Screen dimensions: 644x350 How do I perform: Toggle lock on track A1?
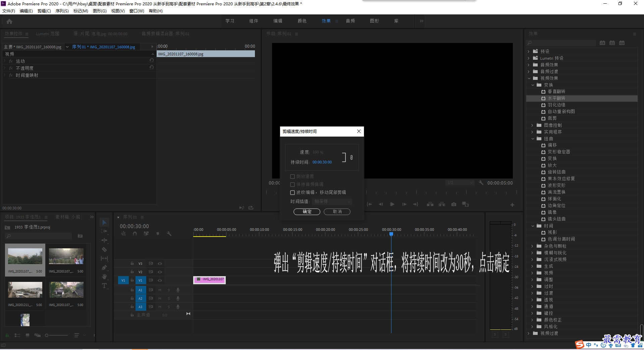pos(132,290)
